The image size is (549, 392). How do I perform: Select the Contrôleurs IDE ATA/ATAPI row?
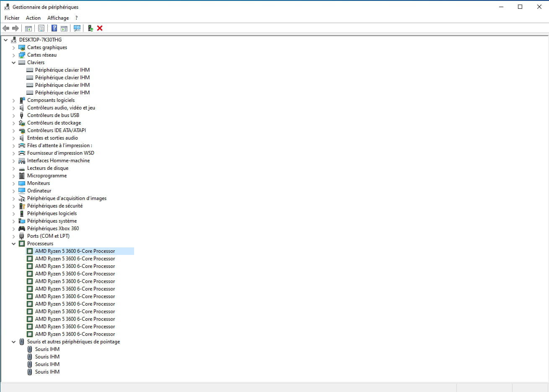click(57, 130)
